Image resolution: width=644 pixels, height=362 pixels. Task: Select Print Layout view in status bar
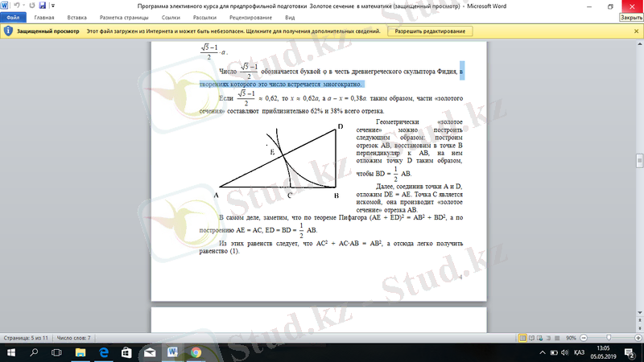[522, 338]
